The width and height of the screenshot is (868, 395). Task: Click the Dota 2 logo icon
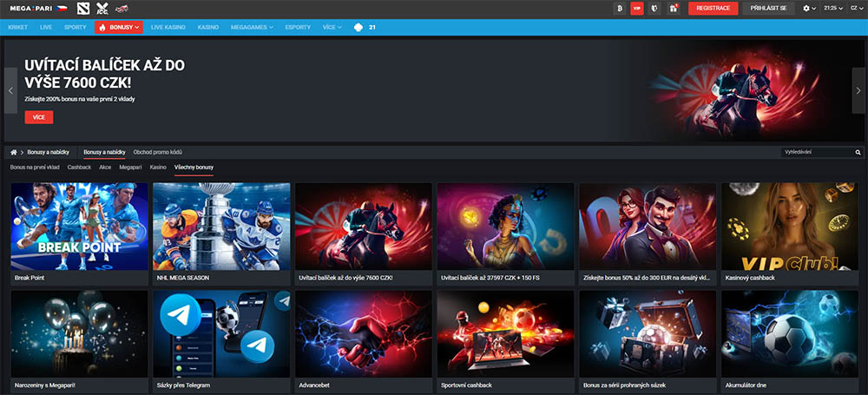[x=82, y=9]
